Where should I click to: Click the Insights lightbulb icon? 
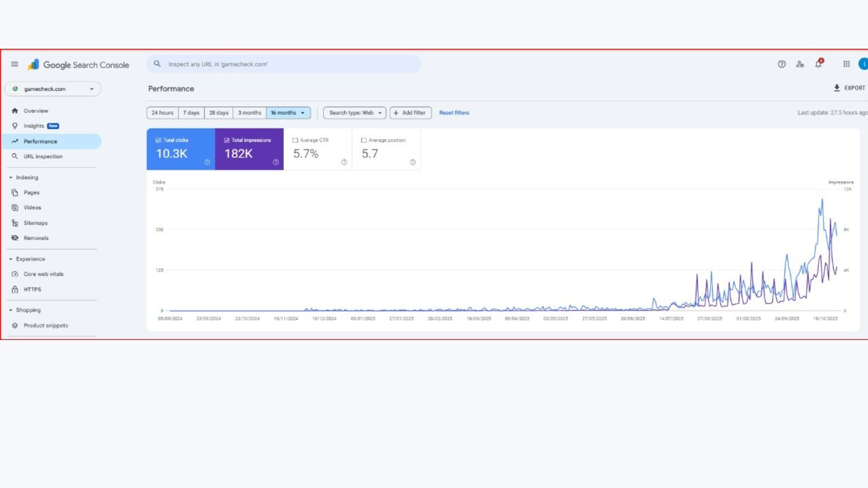[x=15, y=126]
